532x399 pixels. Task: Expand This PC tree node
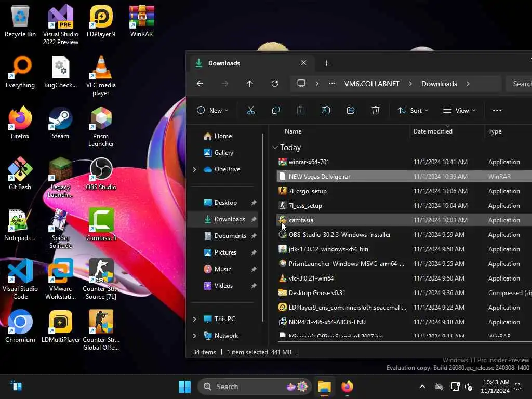coord(194,319)
